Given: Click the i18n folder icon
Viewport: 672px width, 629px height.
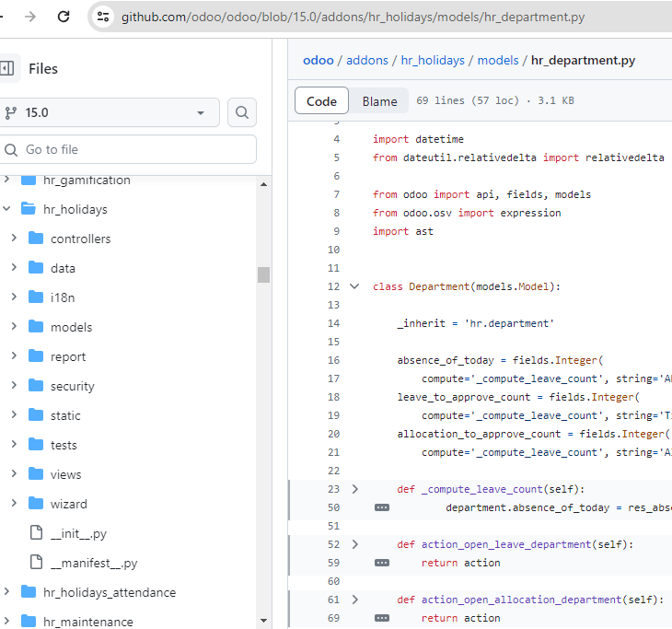Looking at the screenshot, I should coord(36,297).
